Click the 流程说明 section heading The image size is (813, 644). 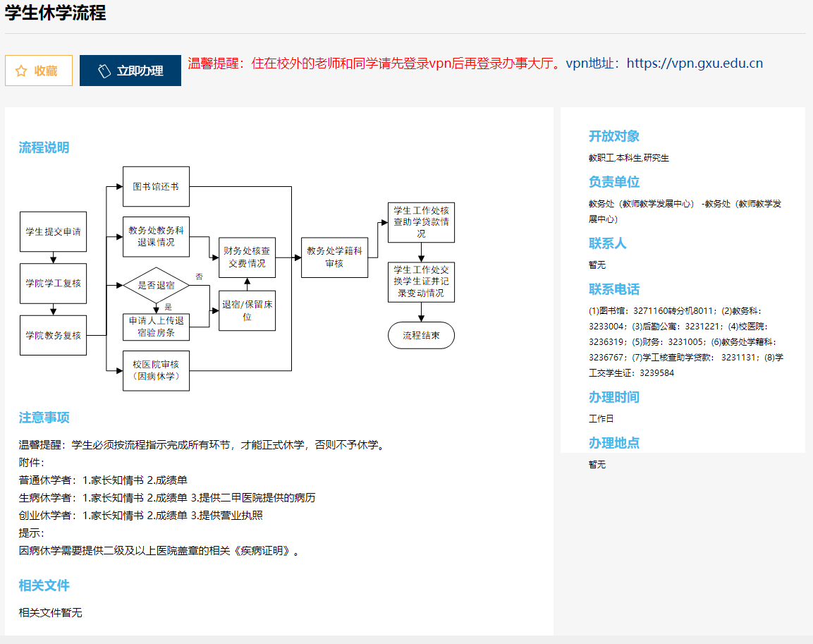(x=44, y=147)
